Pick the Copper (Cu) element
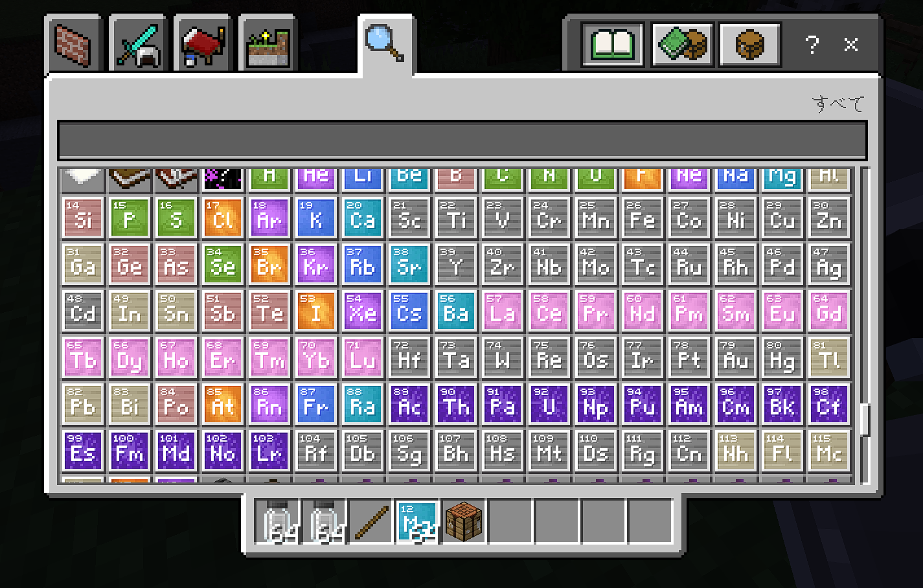 pyautogui.click(x=782, y=218)
